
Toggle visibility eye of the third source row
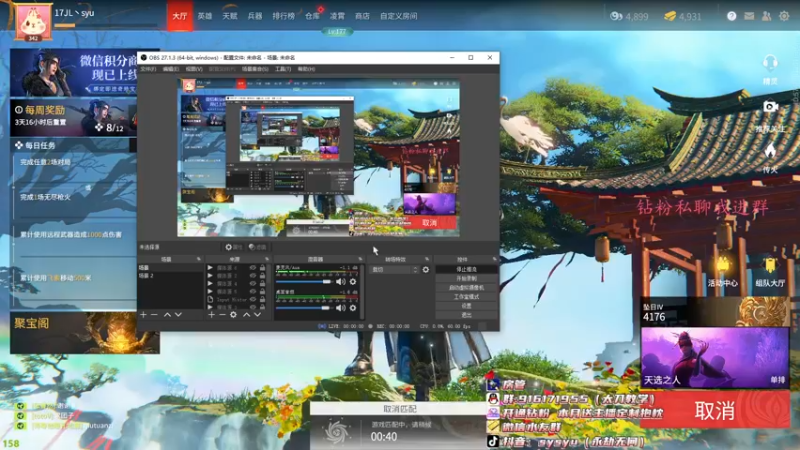[x=253, y=283]
